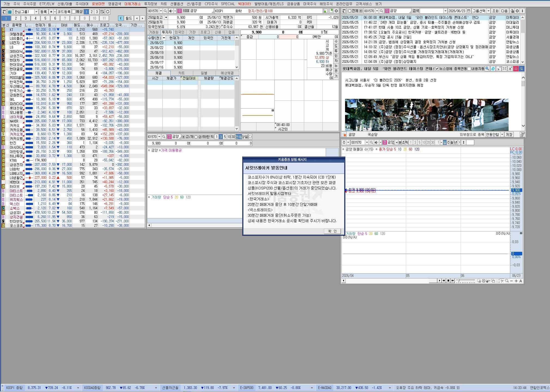550x392 pixels.
Task: Switch to the 예상체결 tab
Action: [227, 73]
